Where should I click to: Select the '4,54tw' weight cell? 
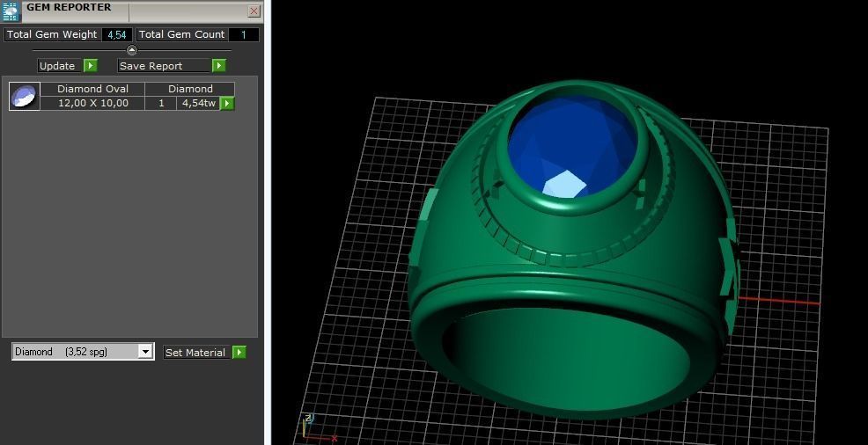click(198, 104)
